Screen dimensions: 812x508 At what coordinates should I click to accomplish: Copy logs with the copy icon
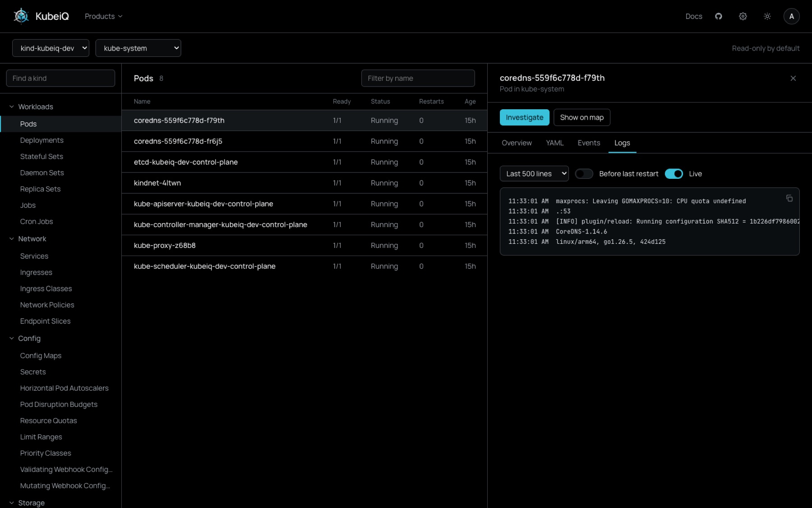pos(789,198)
